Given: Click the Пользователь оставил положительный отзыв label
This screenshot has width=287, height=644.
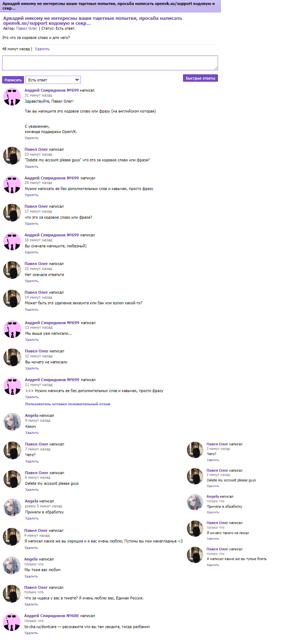Looking at the screenshot, I should (x=68, y=404).
